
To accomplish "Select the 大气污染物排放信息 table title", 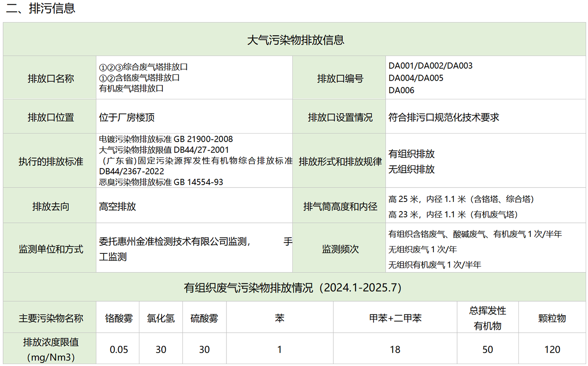I will coord(295,40).
